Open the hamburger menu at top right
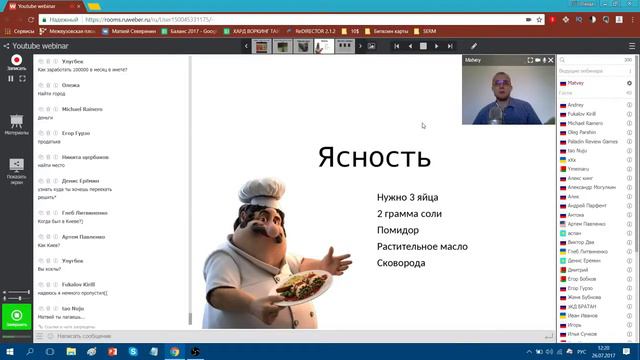 tap(632, 46)
